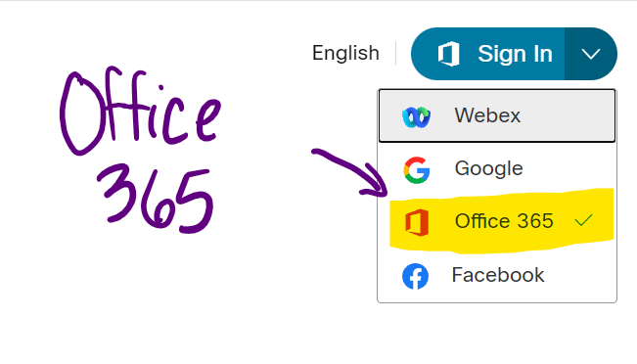Click the orange Office 365 logo icon
Screen dimensions: 637x364
click(x=417, y=222)
